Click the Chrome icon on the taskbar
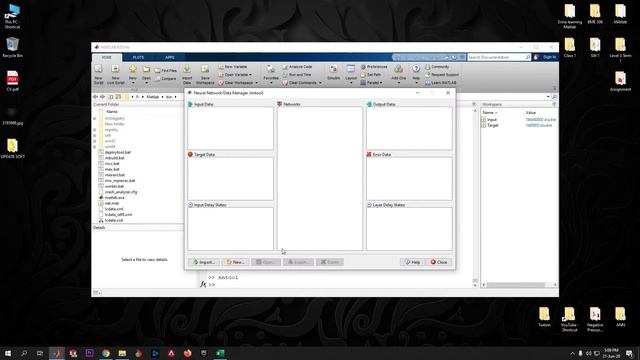The image size is (640, 360). pyautogui.click(x=106, y=353)
